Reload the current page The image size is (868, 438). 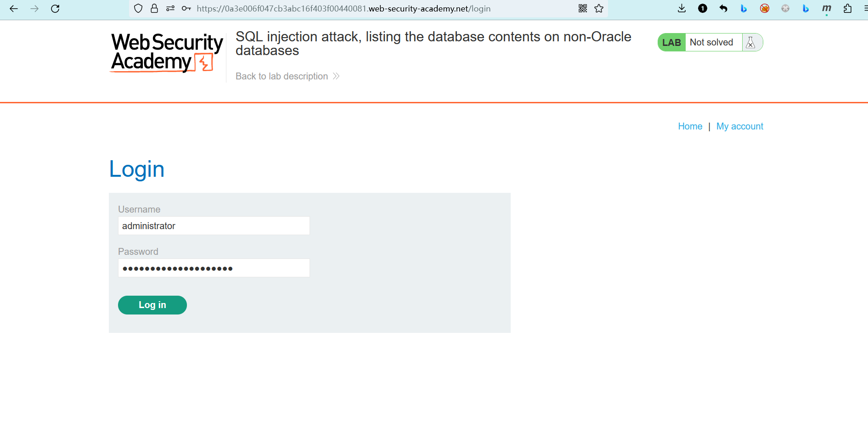coord(55,9)
